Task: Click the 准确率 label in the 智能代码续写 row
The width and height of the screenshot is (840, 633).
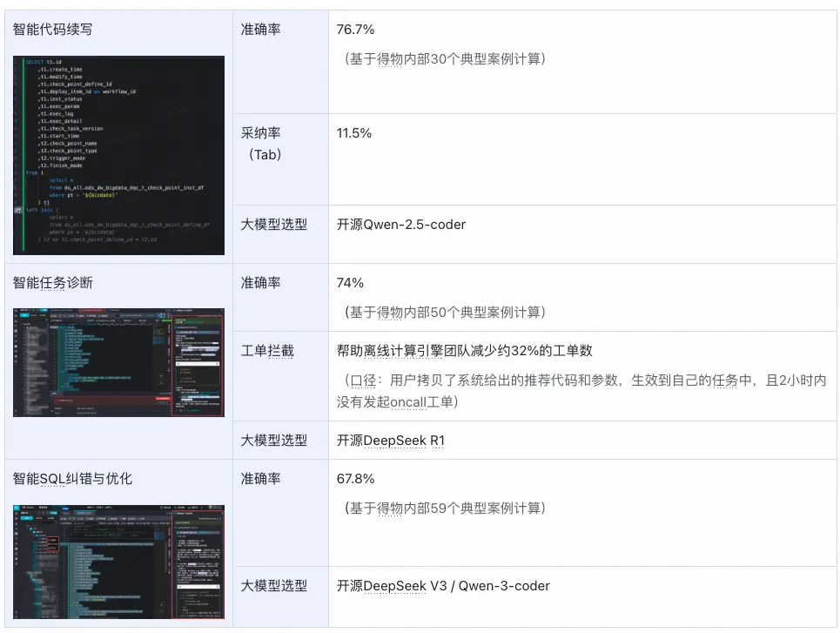Action: [x=261, y=30]
